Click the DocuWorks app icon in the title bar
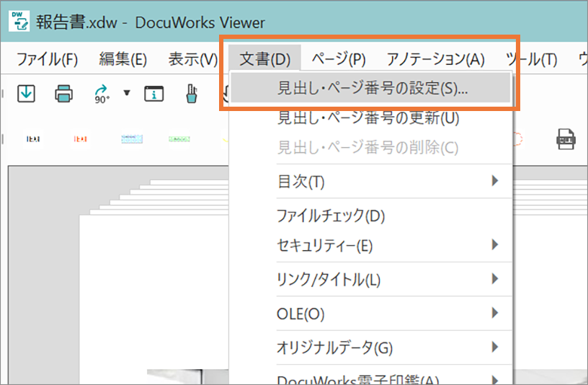The height and width of the screenshot is (385, 588). click(x=19, y=21)
